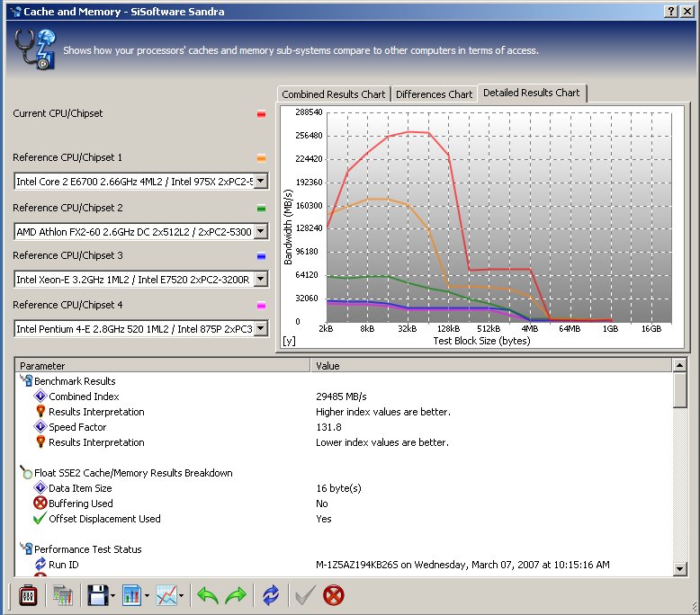
Task: Click the green back arrow
Action: (x=208, y=595)
